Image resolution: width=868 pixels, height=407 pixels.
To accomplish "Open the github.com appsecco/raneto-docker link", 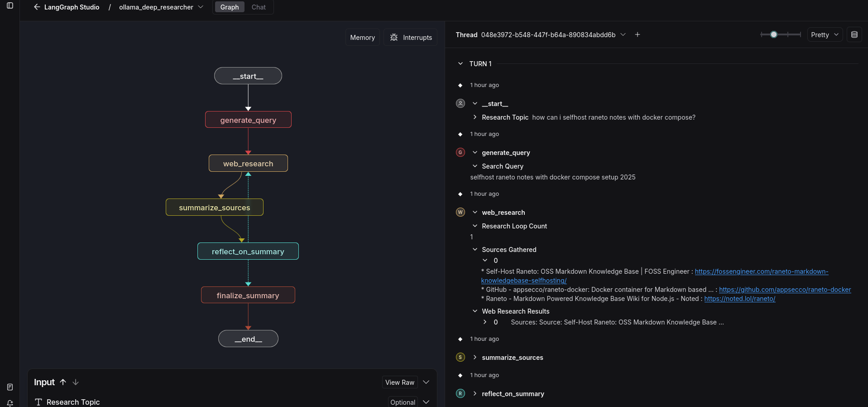I will pos(785,290).
